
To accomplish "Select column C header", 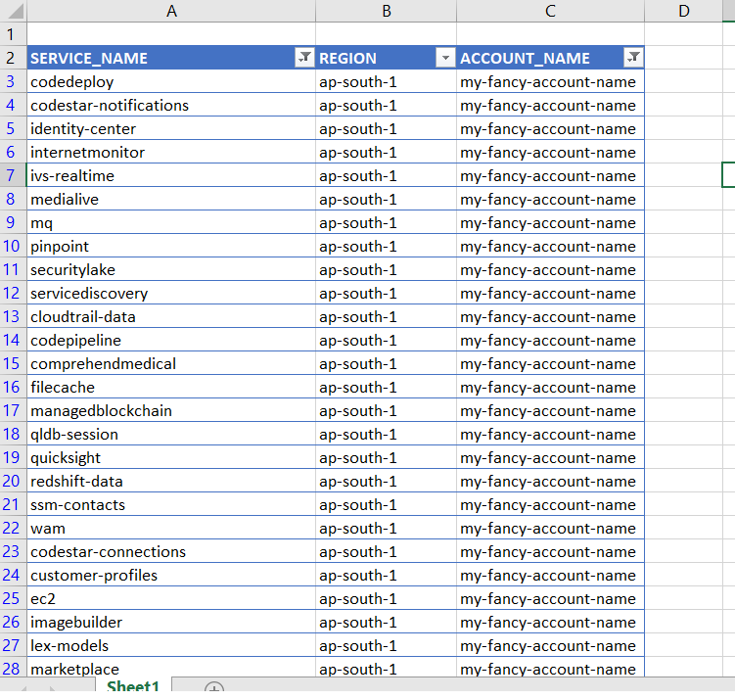I will point(550,11).
